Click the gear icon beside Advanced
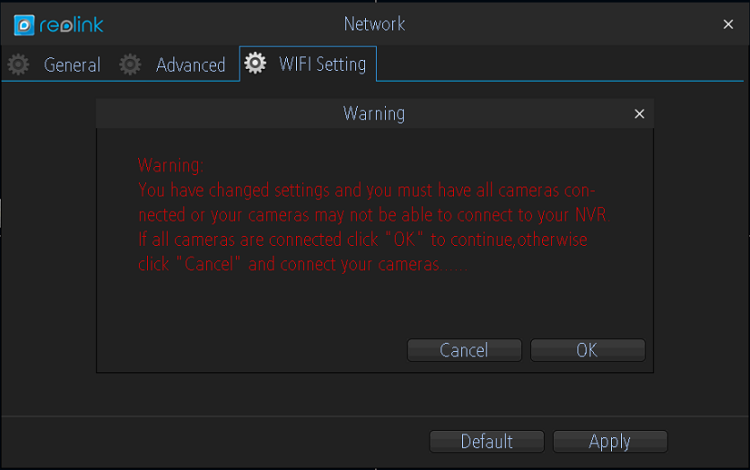The width and height of the screenshot is (750, 470). (130, 65)
